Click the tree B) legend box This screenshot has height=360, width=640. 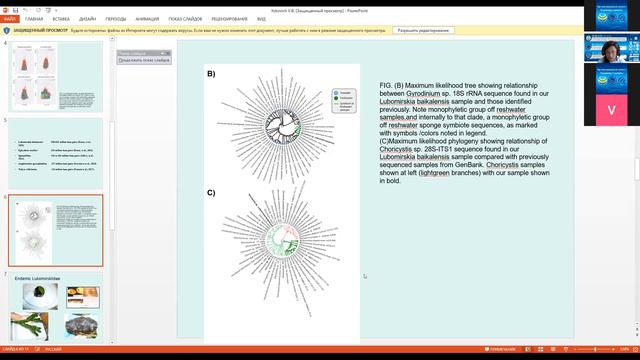pyautogui.click(x=344, y=100)
